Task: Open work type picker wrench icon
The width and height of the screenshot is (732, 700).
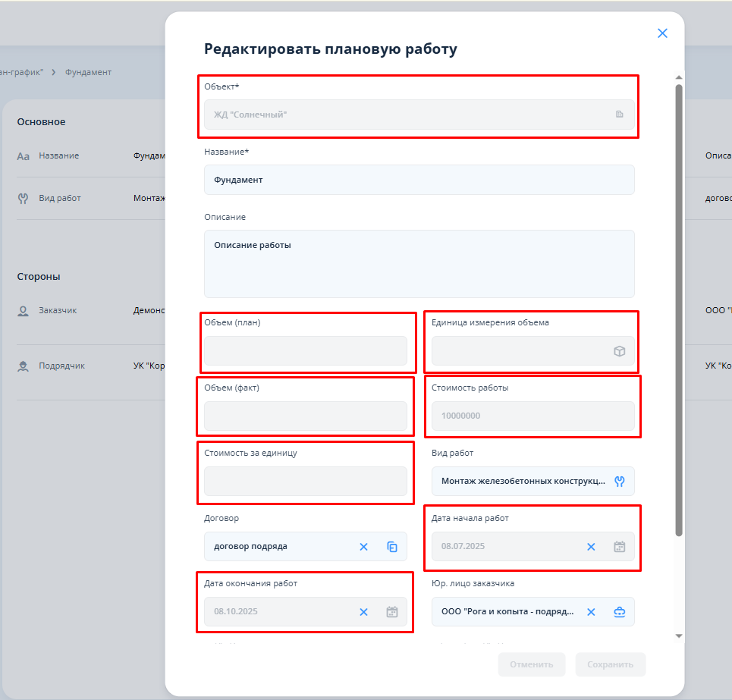Action: click(619, 481)
